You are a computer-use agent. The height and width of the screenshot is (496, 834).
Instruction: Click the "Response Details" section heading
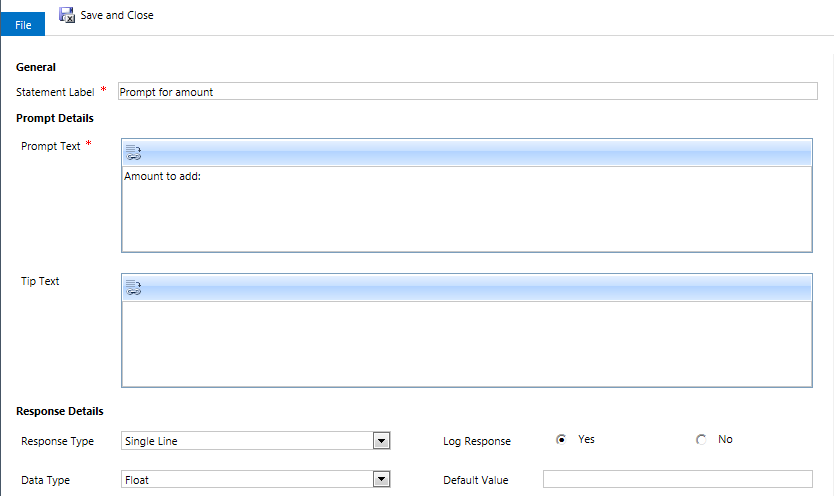60,411
